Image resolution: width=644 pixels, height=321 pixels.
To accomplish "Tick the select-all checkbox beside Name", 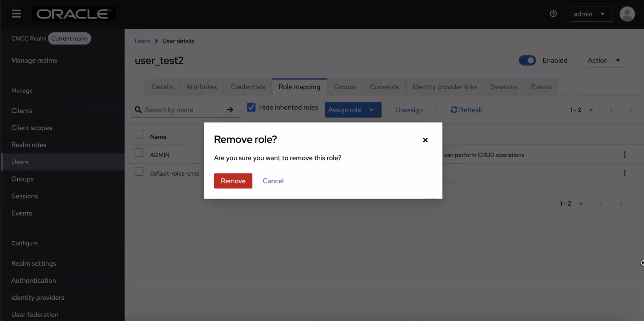I will pos(139,134).
